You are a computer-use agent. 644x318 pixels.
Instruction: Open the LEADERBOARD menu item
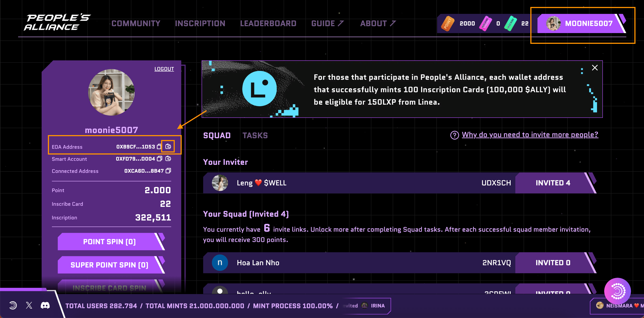(x=268, y=23)
